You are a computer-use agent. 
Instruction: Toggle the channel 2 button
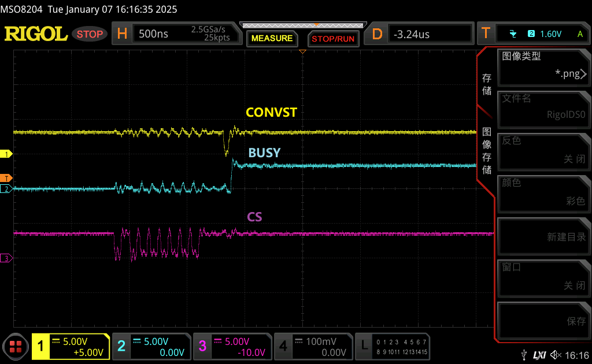click(121, 346)
